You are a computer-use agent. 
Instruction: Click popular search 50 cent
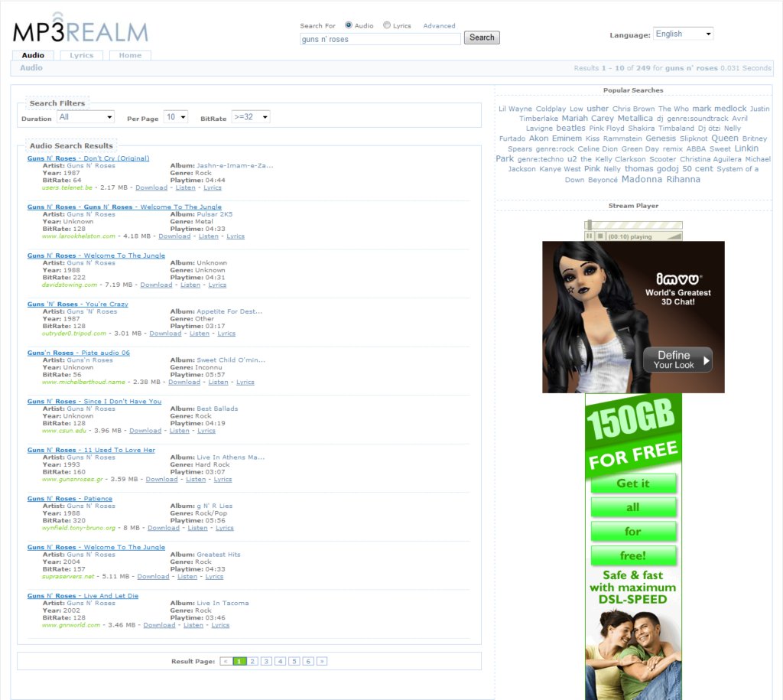[697, 169]
